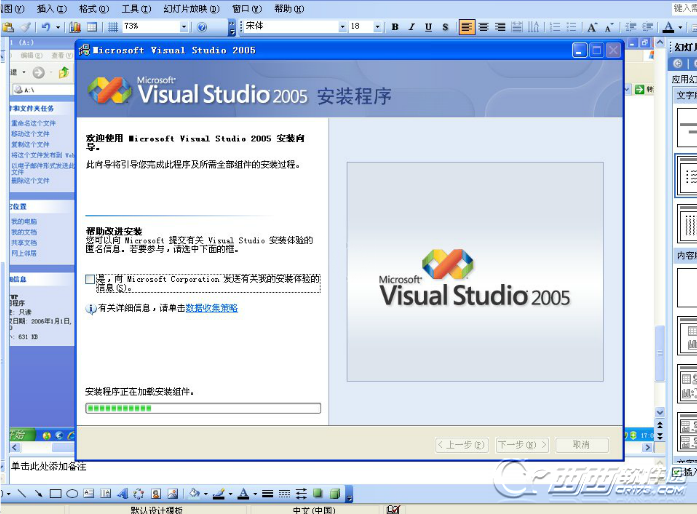
Task: Click the Bold formatting button
Action: [396, 27]
